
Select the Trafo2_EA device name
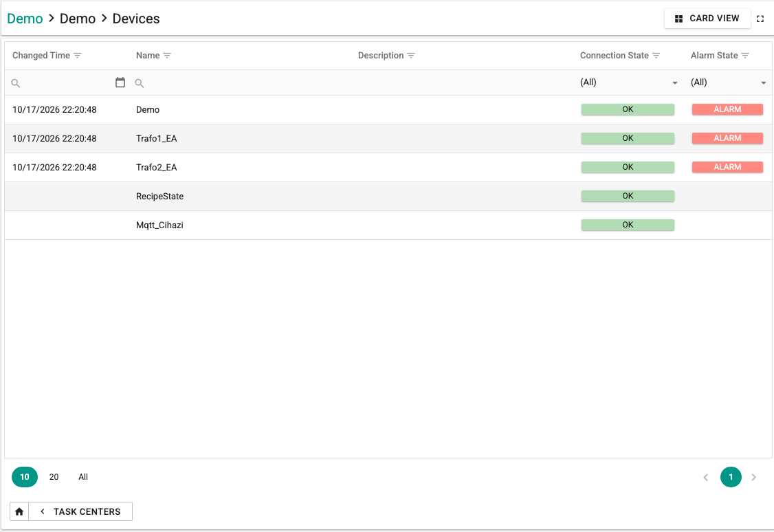tap(157, 167)
